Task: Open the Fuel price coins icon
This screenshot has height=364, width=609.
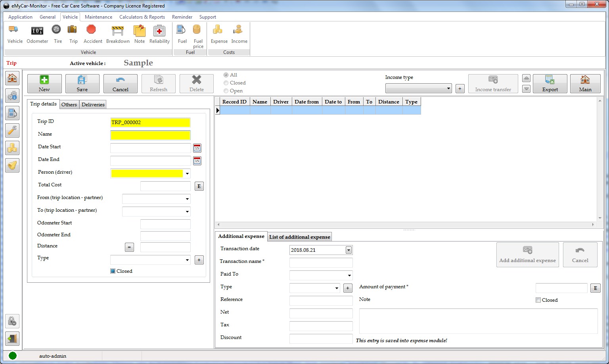Action: (198, 36)
